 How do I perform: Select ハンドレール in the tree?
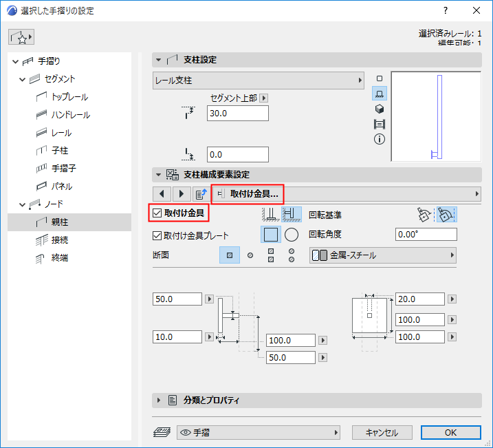pyautogui.click(x=71, y=115)
